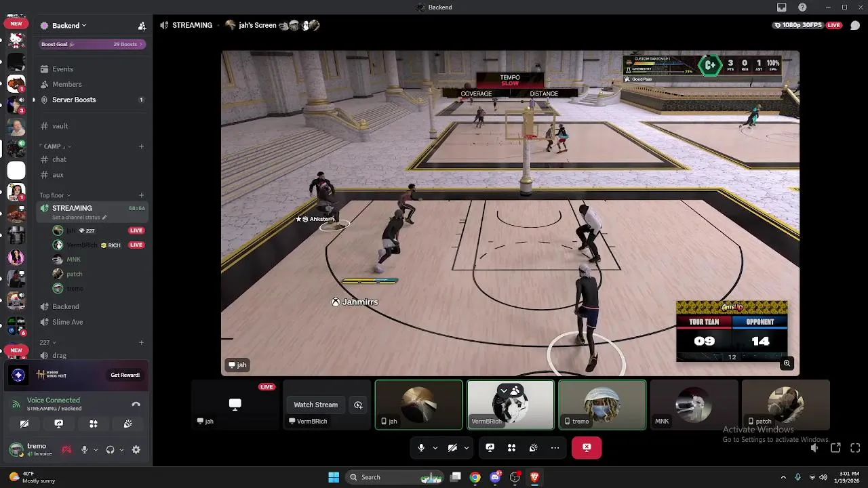Open the Events section

click(92, 69)
